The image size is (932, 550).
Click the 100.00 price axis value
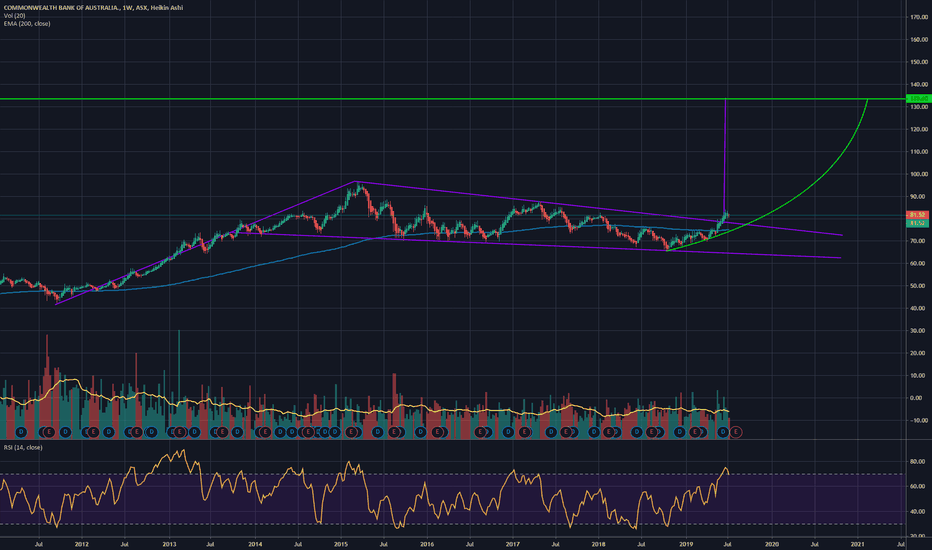click(919, 174)
